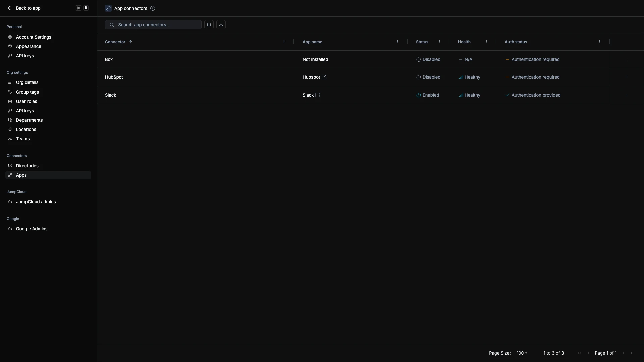The height and width of the screenshot is (362, 644).
Task: Open Slack external link icon
Action: 318,95
